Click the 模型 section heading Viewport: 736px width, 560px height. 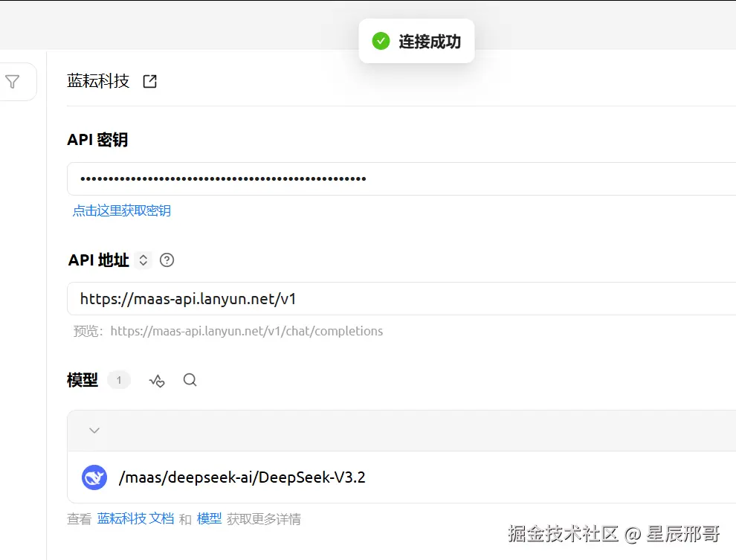point(83,380)
